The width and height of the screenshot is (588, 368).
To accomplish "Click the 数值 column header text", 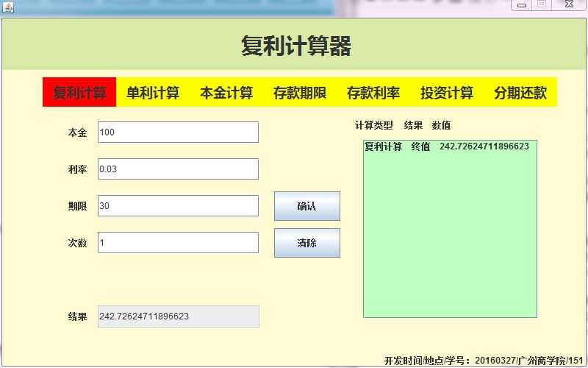I will coord(441,125).
